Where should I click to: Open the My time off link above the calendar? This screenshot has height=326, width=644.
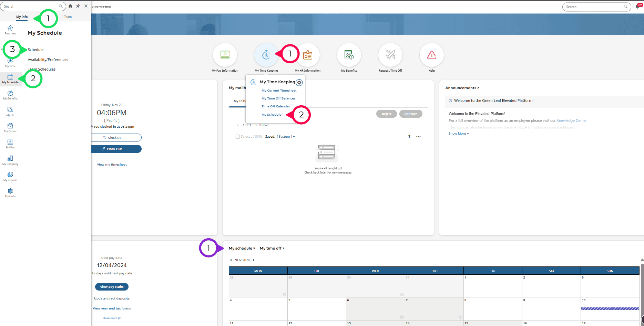272,248
